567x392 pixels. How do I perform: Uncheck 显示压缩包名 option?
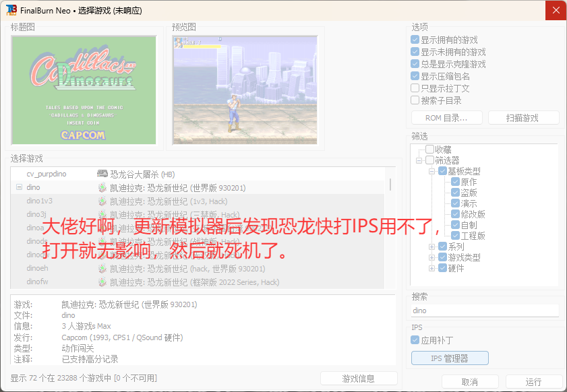[415, 76]
